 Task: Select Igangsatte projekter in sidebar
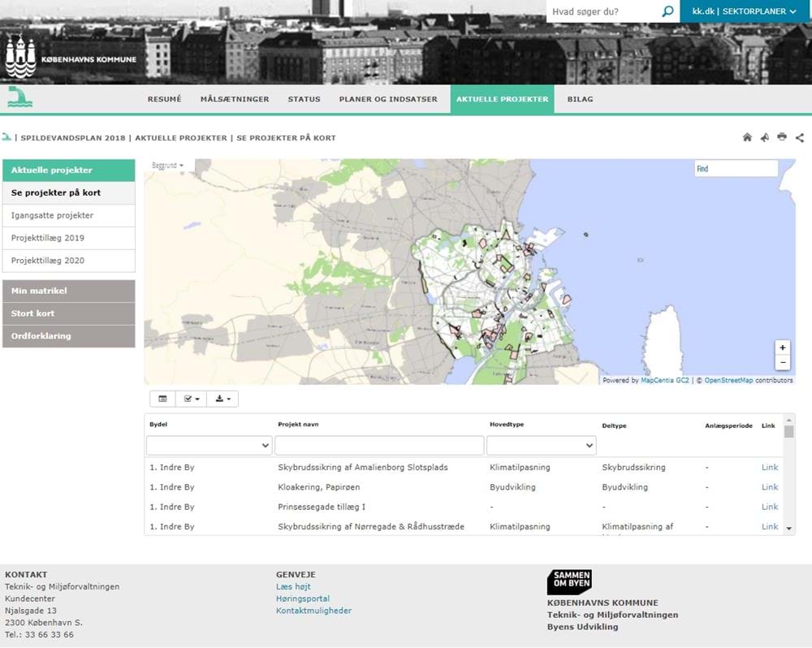tap(53, 215)
